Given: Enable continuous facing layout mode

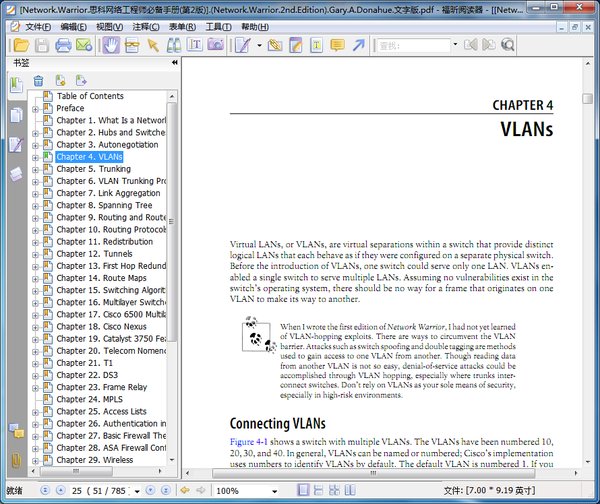Looking at the screenshot, I should coord(334,490).
